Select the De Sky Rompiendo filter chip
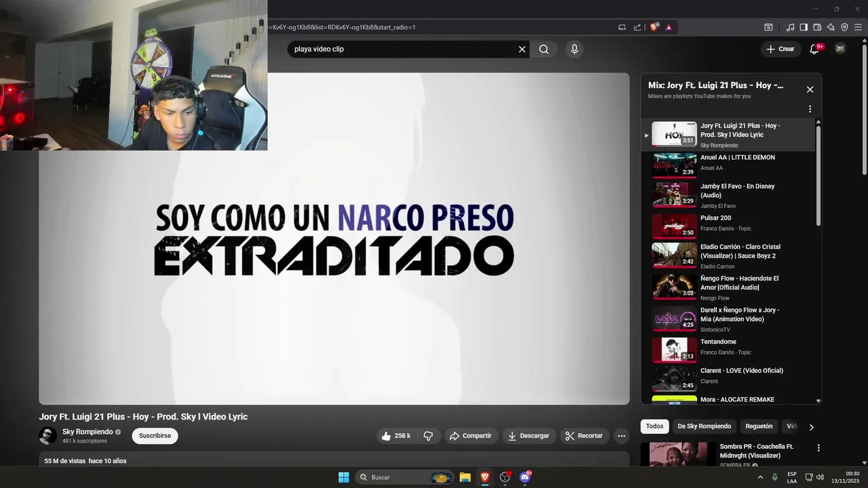Screen dimensions: 868x488 [x=705, y=426]
